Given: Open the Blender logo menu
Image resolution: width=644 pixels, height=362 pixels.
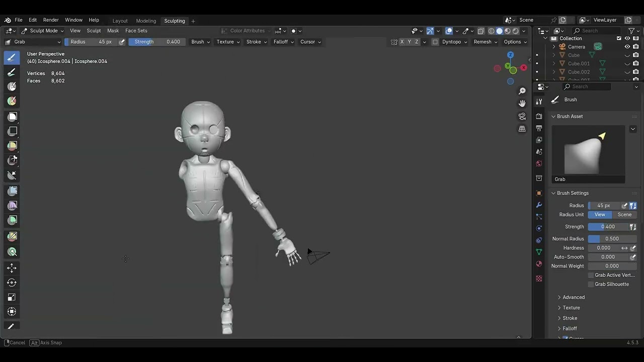Looking at the screenshot, I should pyautogui.click(x=8, y=20).
